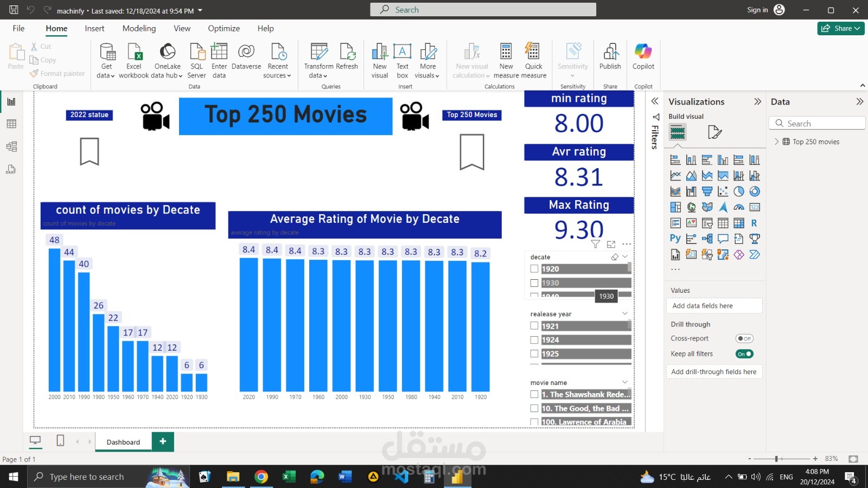The width and height of the screenshot is (868, 488).
Task: Select the Matrix visual icon
Action: click(x=739, y=223)
